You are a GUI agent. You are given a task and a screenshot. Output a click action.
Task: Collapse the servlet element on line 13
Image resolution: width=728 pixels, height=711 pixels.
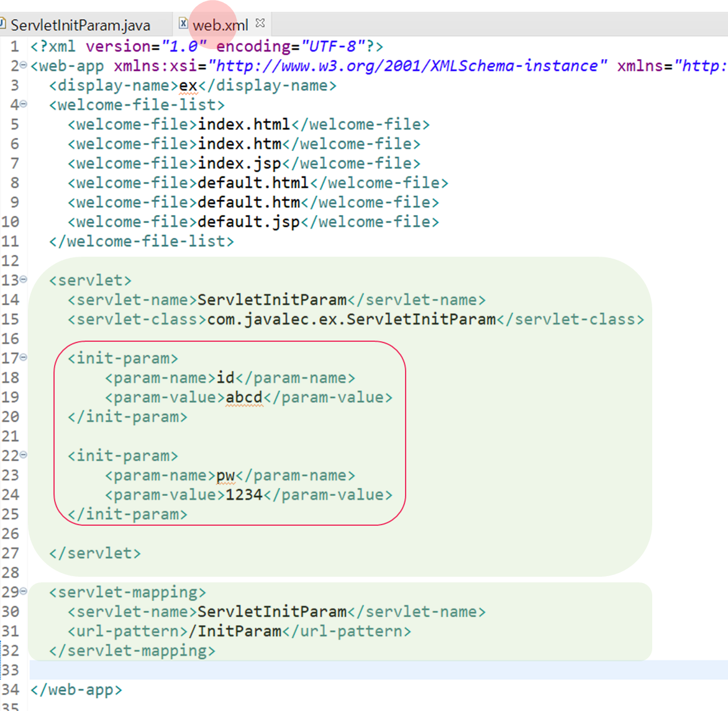click(x=23, y=280)
